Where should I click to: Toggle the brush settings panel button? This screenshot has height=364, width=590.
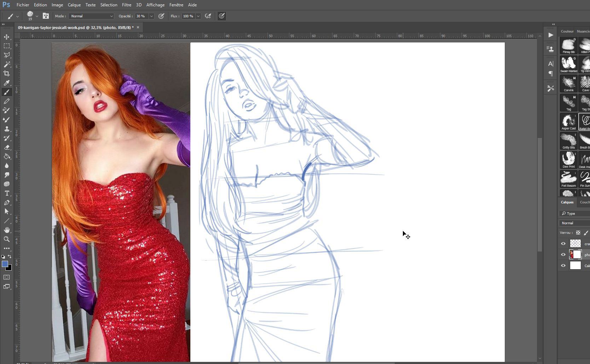click(x=46, y=16)
